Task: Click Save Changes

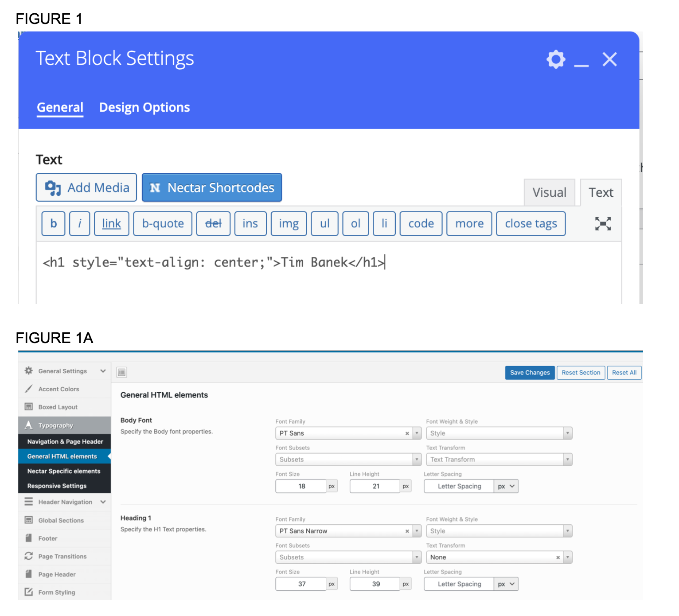Action: click(530, 373)
